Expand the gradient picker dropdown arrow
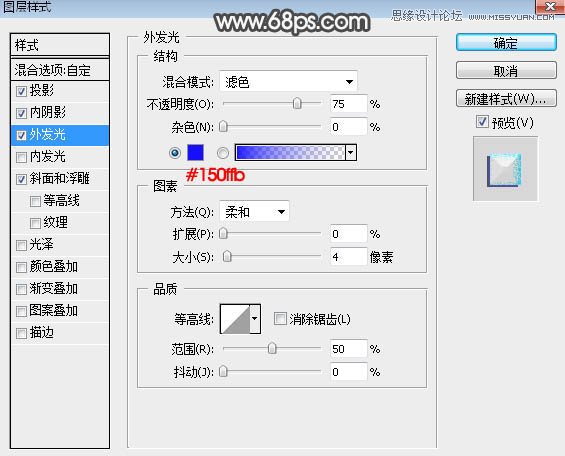 coord(351,152)
